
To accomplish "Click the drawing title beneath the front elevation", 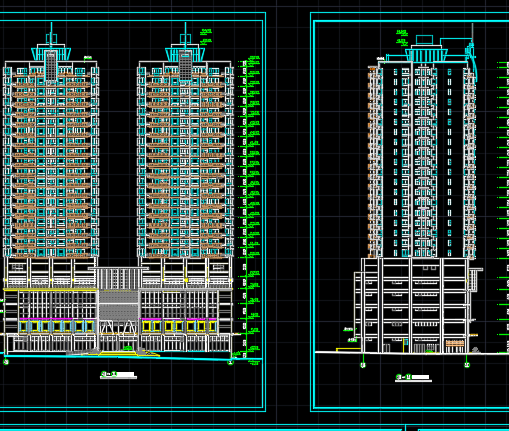I will [x=118, y=375].
